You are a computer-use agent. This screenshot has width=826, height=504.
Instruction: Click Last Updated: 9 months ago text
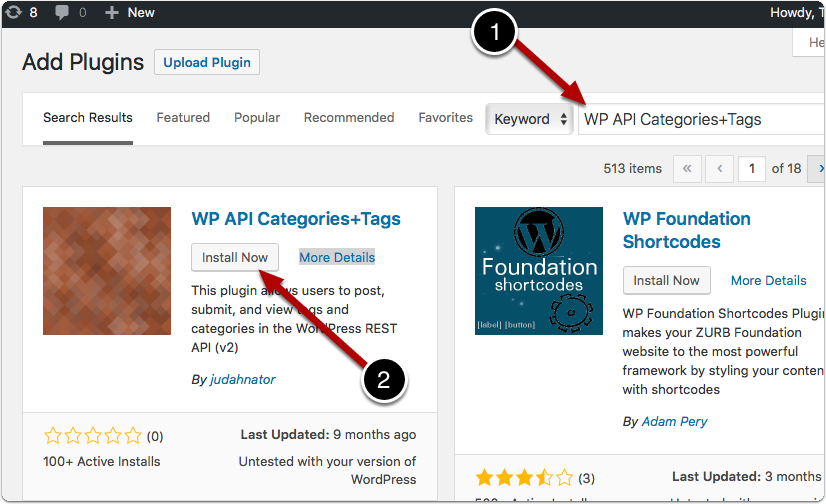click(328, 434)
